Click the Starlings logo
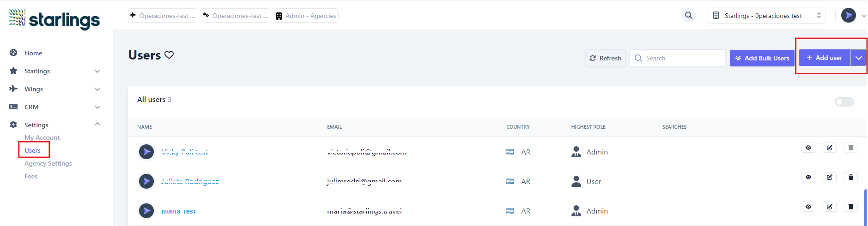 [x=54, y=19]
